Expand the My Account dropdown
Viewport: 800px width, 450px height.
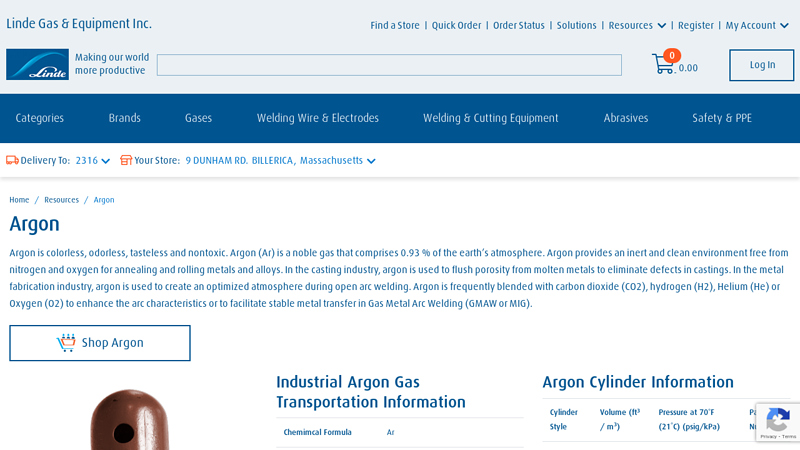[757, 25]
